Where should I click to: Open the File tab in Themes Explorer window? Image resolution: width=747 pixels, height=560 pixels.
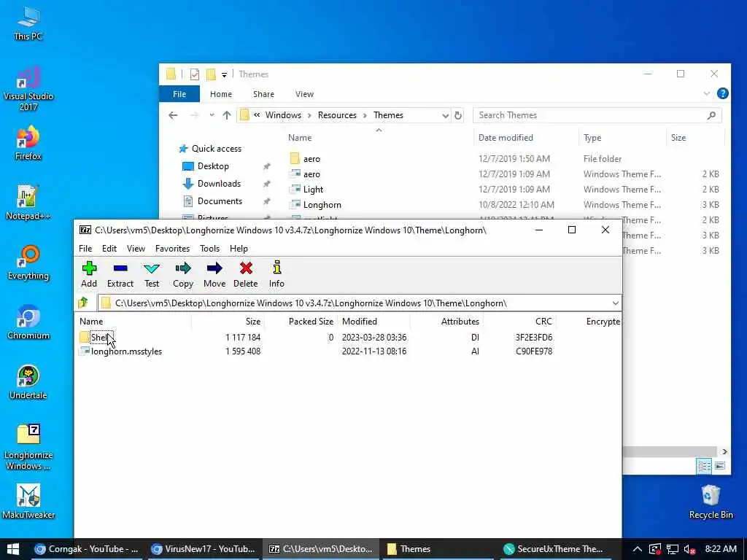pos(179,94)
